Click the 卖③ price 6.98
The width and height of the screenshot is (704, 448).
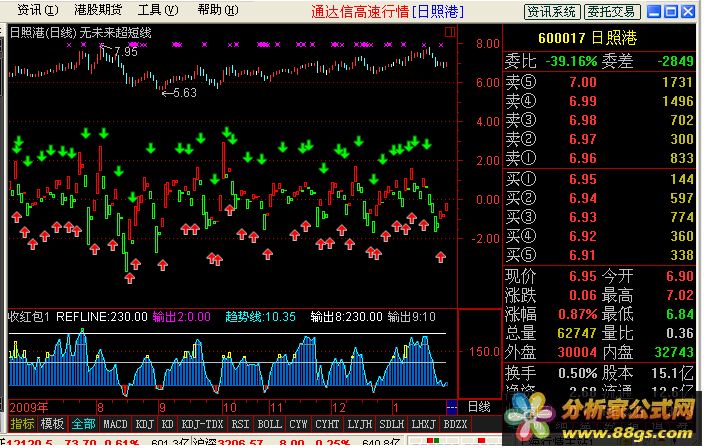click(583, 120)
